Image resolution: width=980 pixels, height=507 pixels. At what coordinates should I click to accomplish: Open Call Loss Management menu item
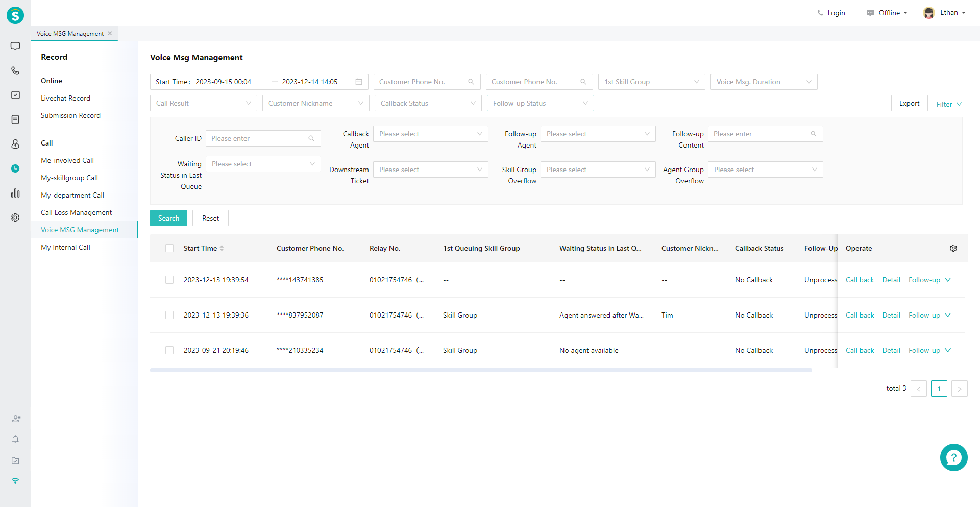tap(76, 212)
